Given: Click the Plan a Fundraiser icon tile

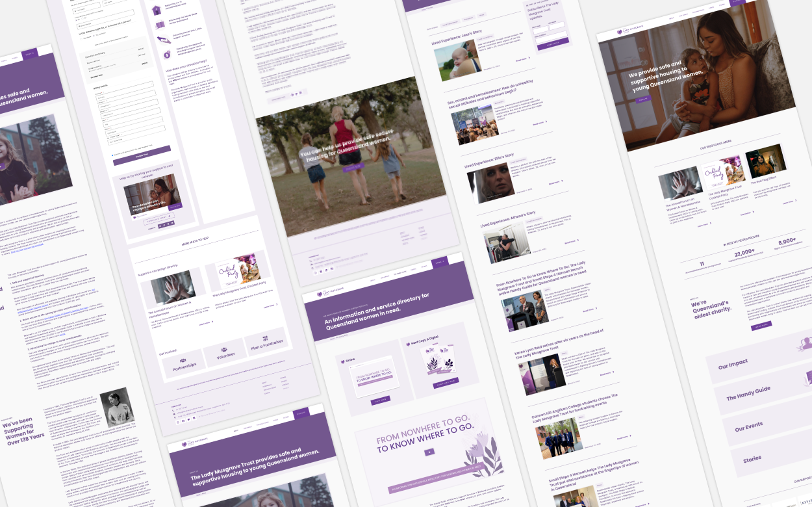Looking at the screenshot, I should [265, 341].
